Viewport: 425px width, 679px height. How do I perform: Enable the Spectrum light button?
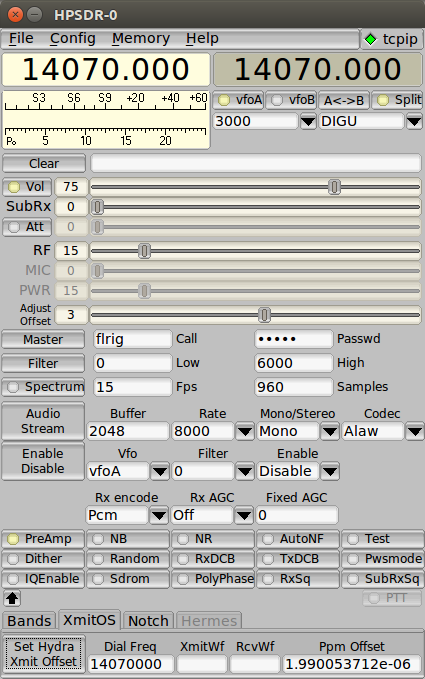click(43, 387)
